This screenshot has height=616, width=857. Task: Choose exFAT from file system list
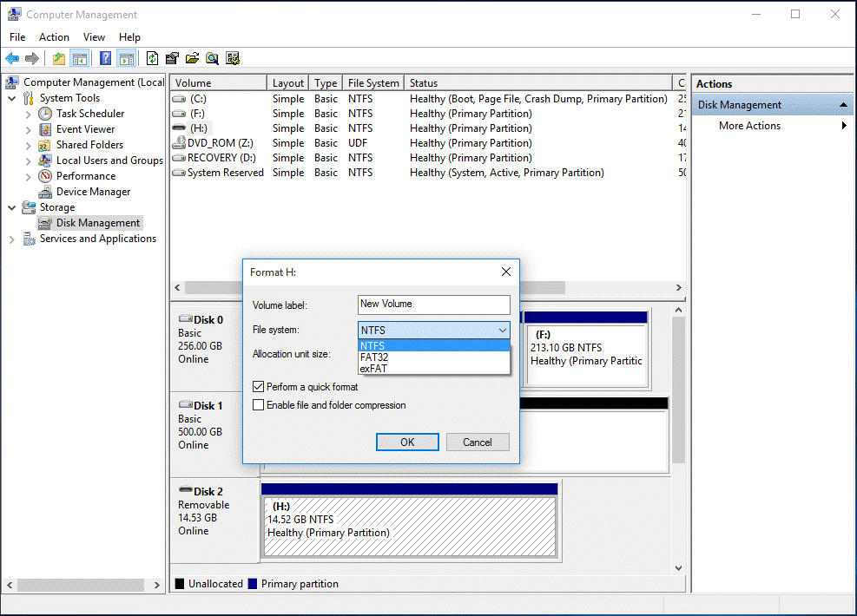point(434,369)
